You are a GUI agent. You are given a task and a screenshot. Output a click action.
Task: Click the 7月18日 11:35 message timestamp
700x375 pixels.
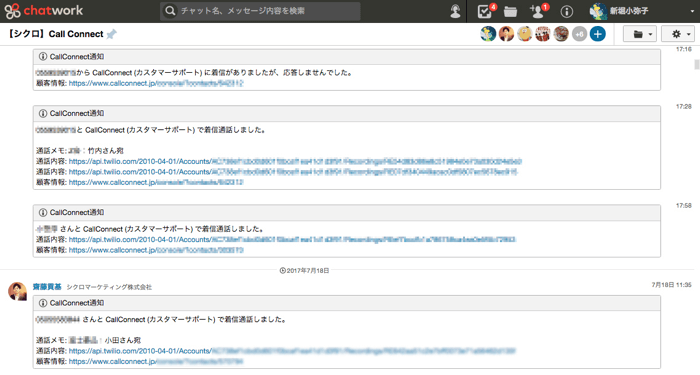[671, 285]
